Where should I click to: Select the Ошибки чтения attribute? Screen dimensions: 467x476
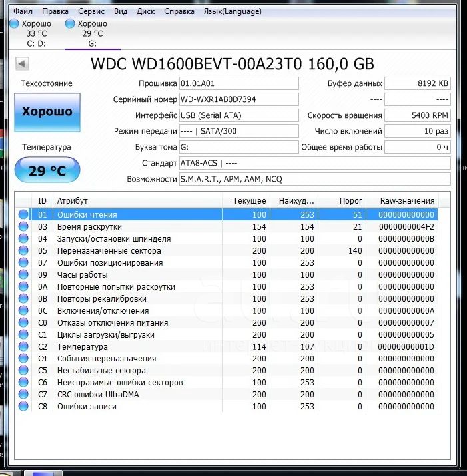(x=87, y=214)
